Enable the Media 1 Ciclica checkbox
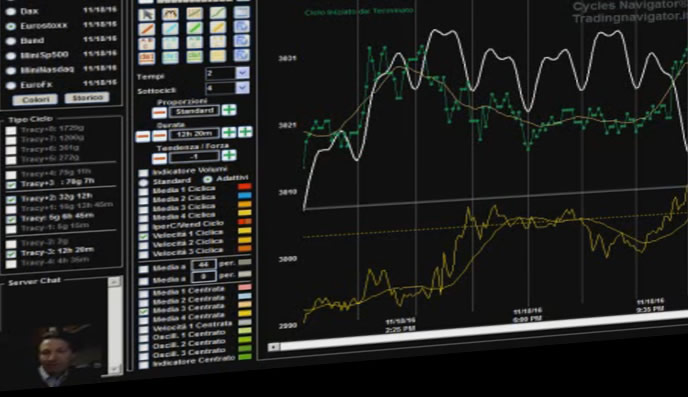Screen dimensions: 688x397 tap(143, 192)
